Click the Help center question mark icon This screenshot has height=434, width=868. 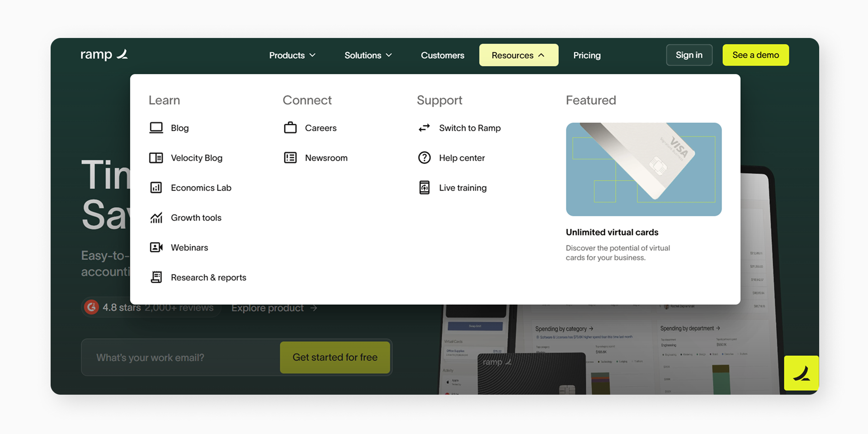[x=424, y=158]
